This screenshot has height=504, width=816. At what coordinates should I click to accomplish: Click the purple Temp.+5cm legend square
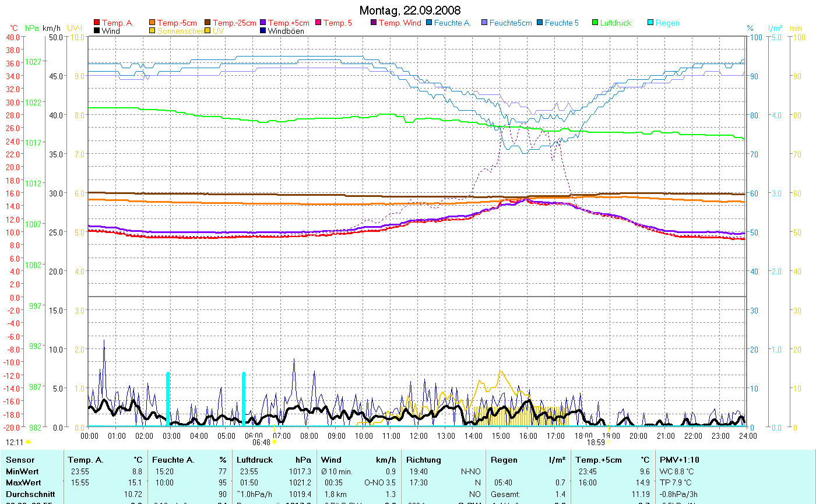pos(263,23)
